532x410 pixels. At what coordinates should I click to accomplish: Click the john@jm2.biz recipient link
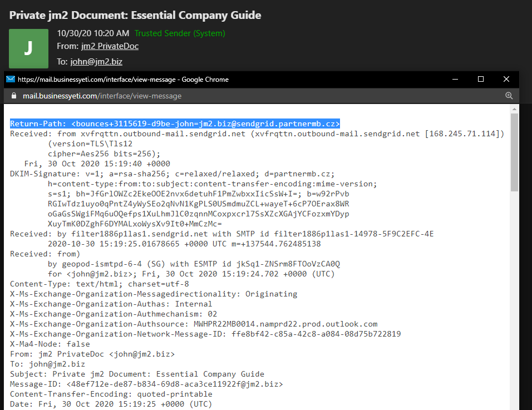coord(96,62)
